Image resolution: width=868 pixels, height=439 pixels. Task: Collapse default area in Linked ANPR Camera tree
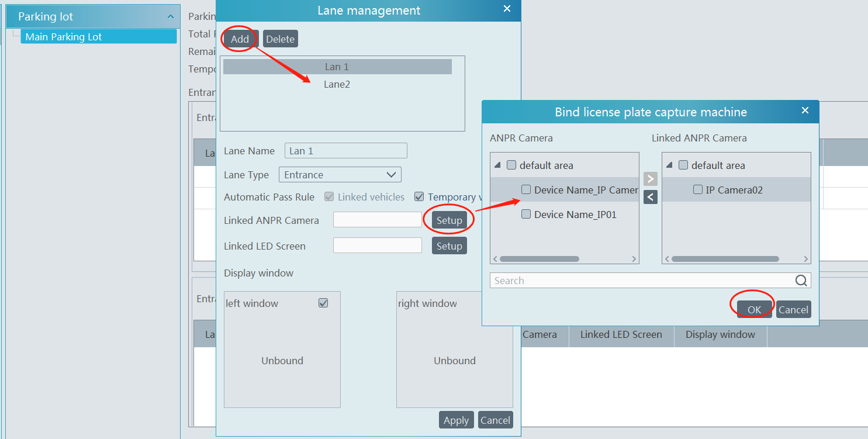669,165
